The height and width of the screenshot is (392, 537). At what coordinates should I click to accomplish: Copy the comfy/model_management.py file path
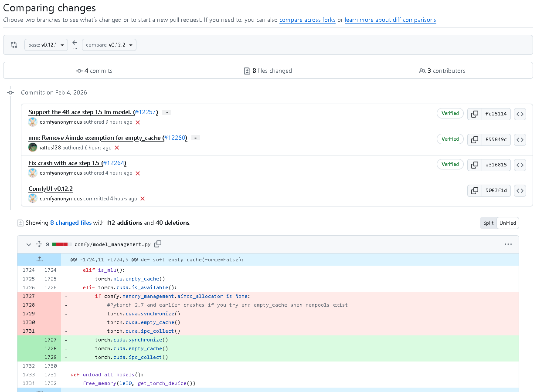pos(158,244)
